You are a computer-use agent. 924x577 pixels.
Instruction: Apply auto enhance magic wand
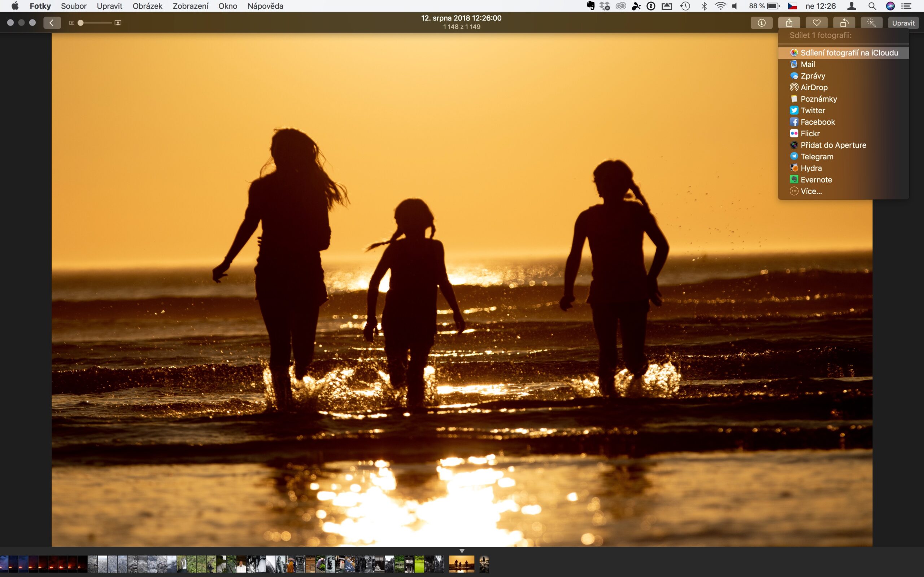tap(871, 23)
